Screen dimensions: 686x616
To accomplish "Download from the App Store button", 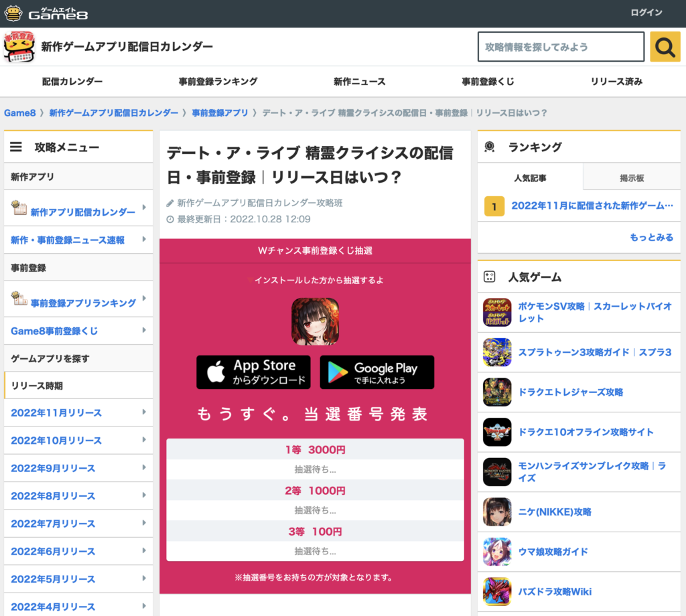I will coord(253,372).
